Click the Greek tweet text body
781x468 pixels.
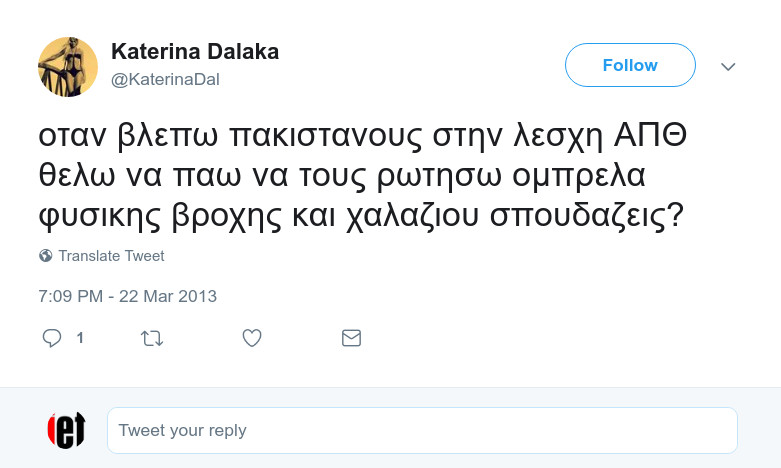click(x=361, y=175)
